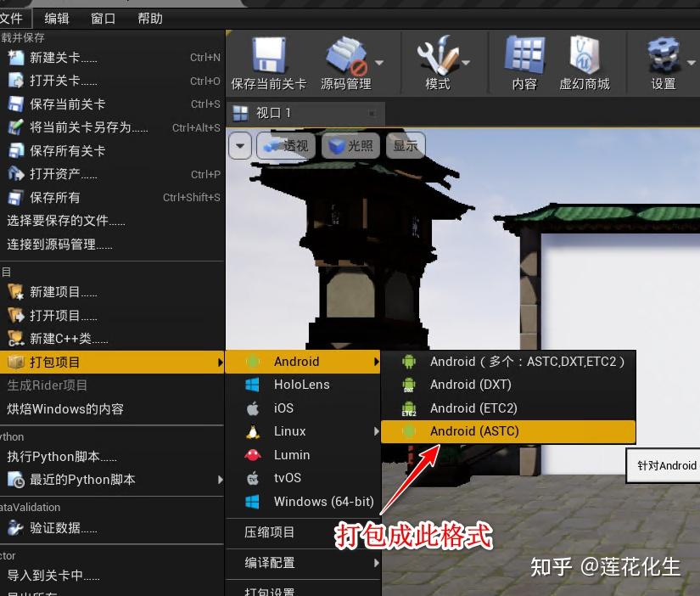Open the Unreal Marketplace bag icon
Viewport: 700px width, 596px height.
click(x=585, y=55)
